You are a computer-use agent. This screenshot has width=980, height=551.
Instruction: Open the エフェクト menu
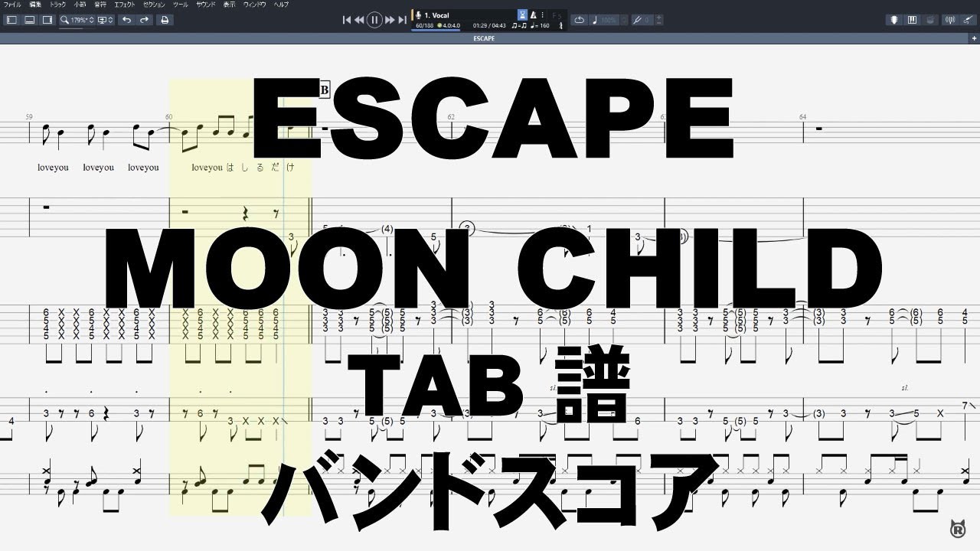(x=125, y=5)
